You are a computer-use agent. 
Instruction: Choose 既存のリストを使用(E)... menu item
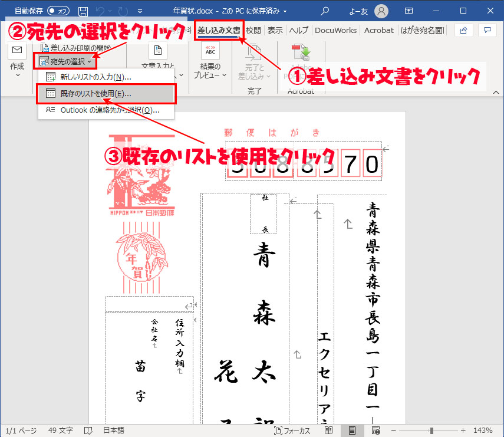pos(106,94)
